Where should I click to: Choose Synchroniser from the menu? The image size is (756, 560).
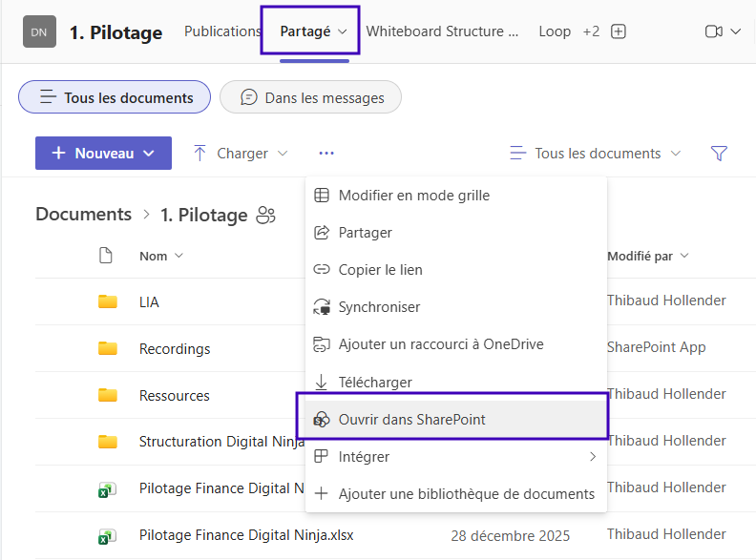379,307
